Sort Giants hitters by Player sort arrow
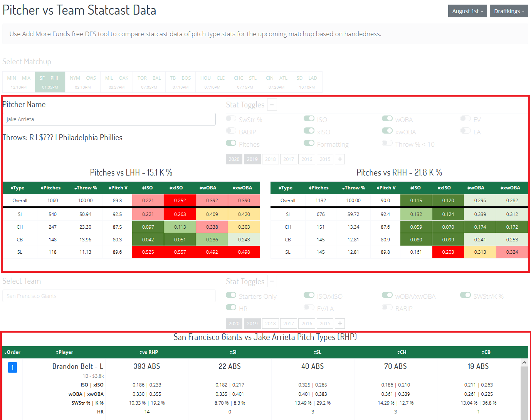 58,352
